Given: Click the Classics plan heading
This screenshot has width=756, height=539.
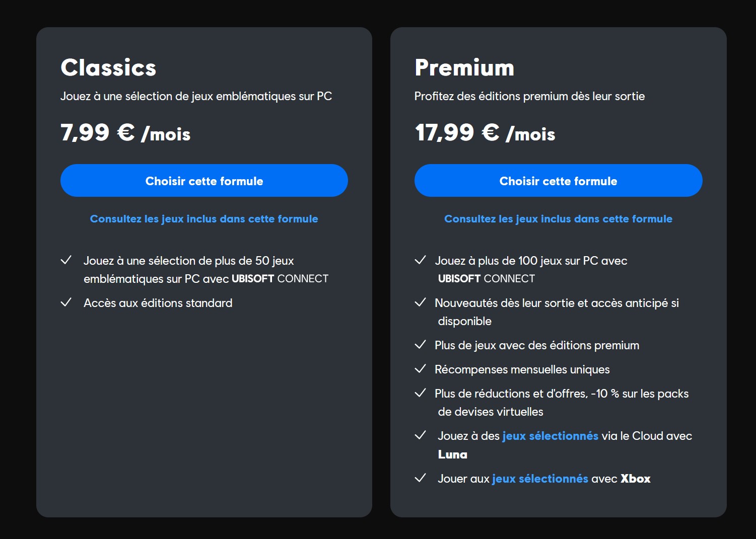Looking at the screenshot, I should click(108, 67).
